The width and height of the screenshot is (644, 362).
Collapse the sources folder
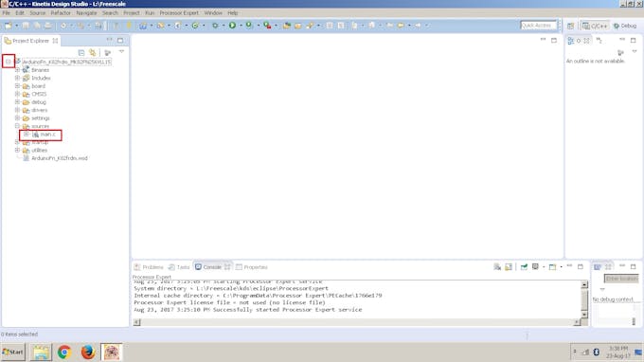pyautogui.click(x=17, y=126)
